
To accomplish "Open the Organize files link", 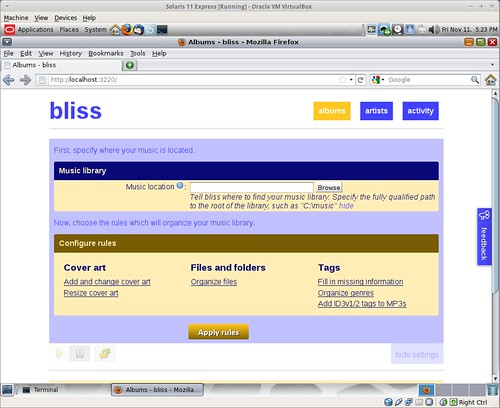I will coord(214,282).
